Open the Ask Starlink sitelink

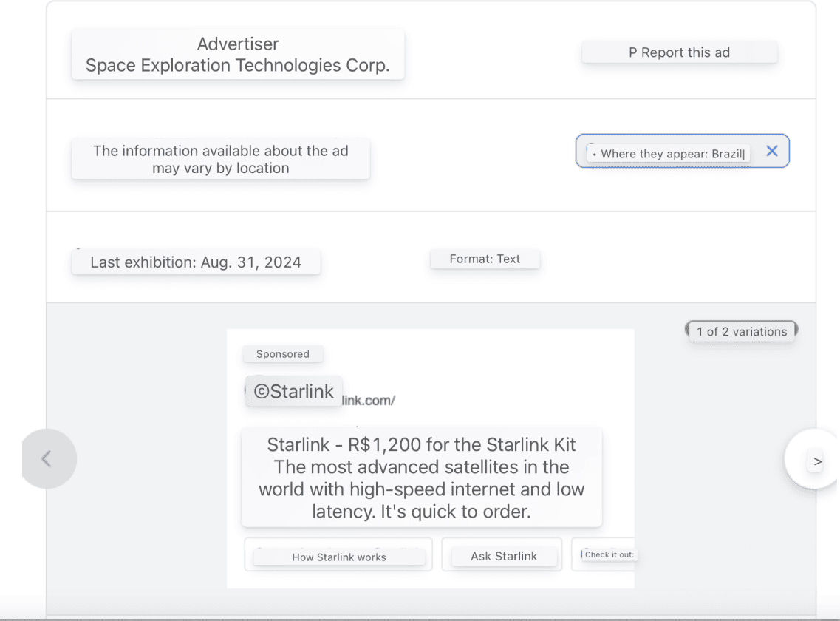[503, 556]
